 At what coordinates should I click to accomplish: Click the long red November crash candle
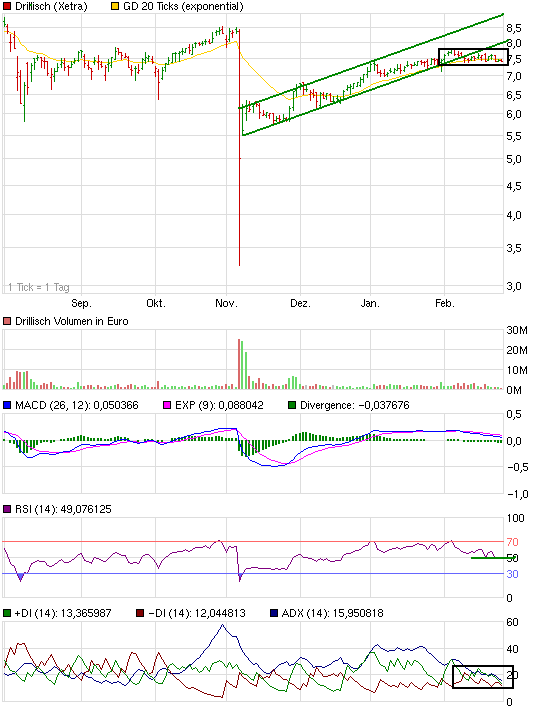click(239, 148)
